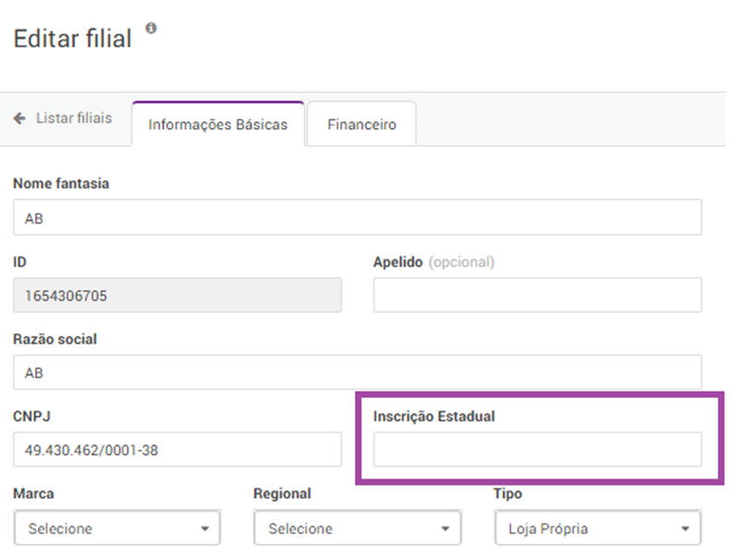Focus the Nome fantasia text field

358,217
